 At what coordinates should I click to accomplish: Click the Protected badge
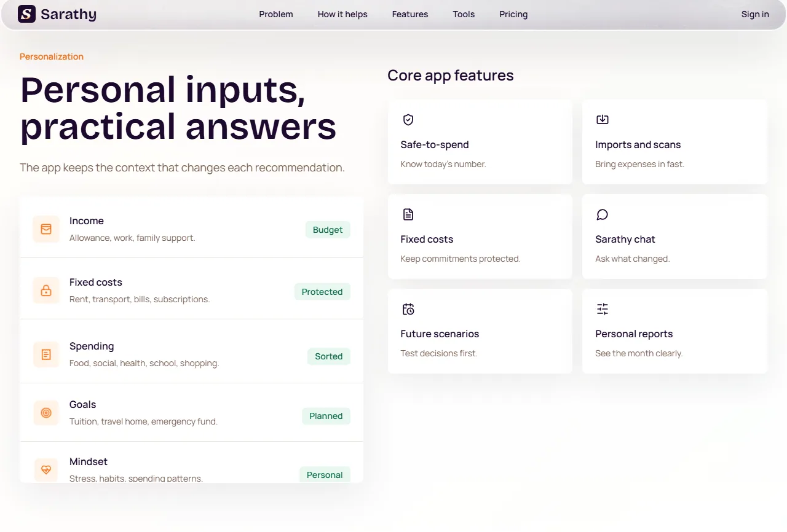(x=322, y=292)
